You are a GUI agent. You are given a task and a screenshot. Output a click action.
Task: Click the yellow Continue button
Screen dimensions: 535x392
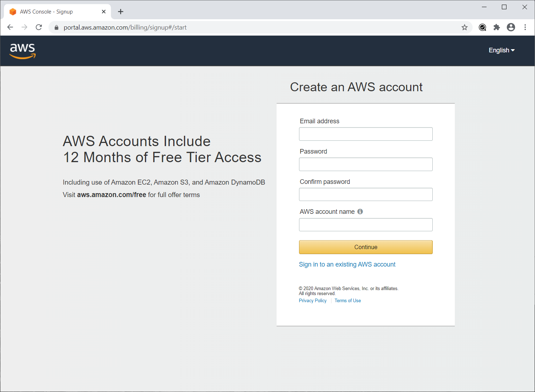pyautogui.click(x=366, y=247)
